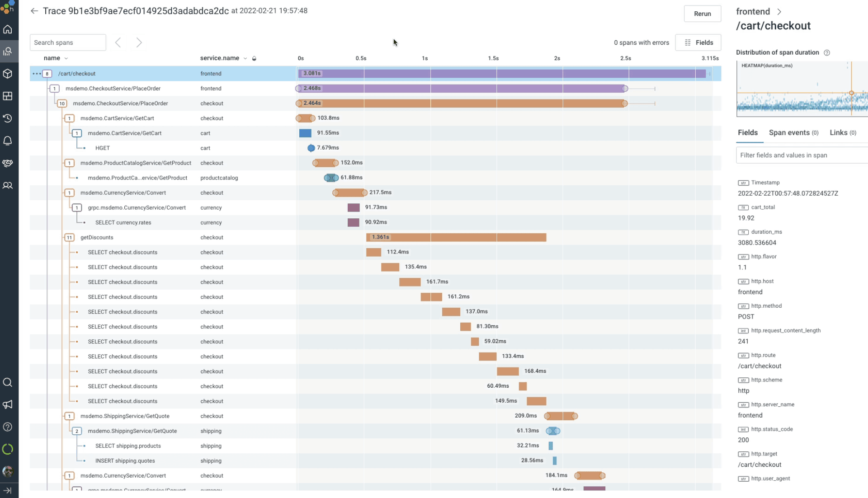Viewport: 868px width, 498px height.
Task: Click the help question mark icon
Action: (x=8, y=427)
